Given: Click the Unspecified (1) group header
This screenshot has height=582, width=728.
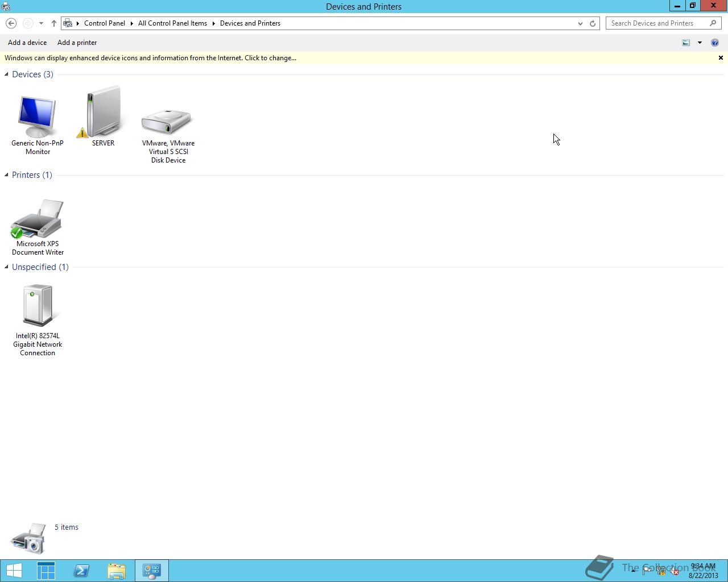Looking at the screenshot, I should (40, 267).
